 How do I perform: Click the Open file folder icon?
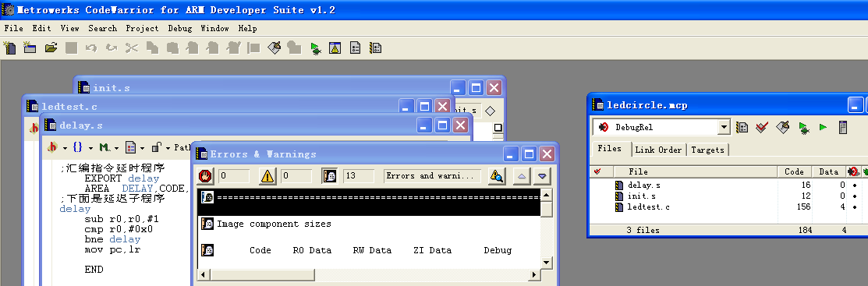(x=51, y=48)
